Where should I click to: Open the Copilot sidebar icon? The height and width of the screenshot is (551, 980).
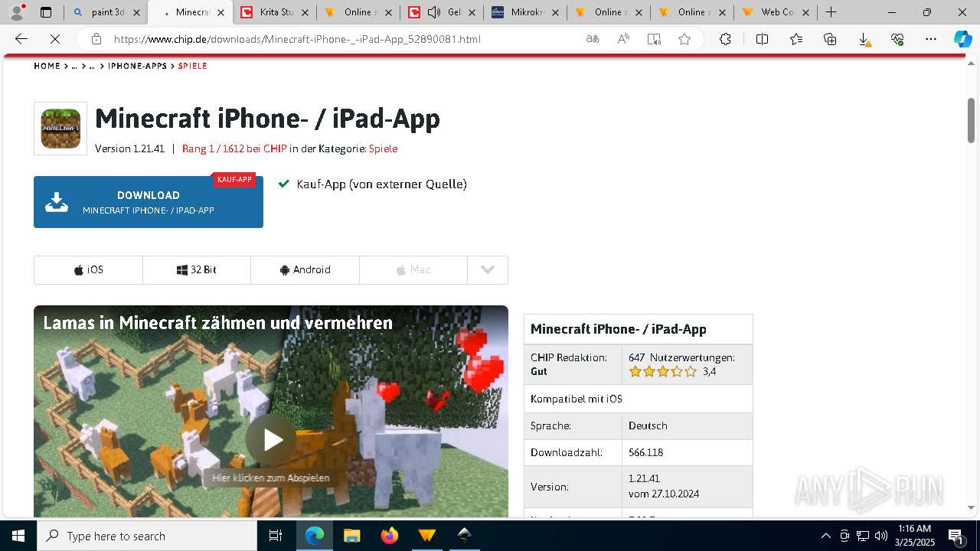(962, 39)
